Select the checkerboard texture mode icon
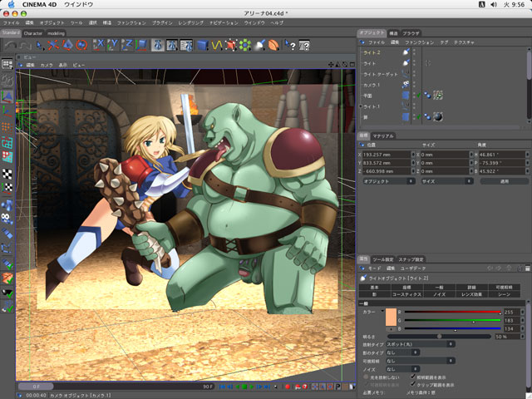Screen dimensions: 532x399 [7, 174]
